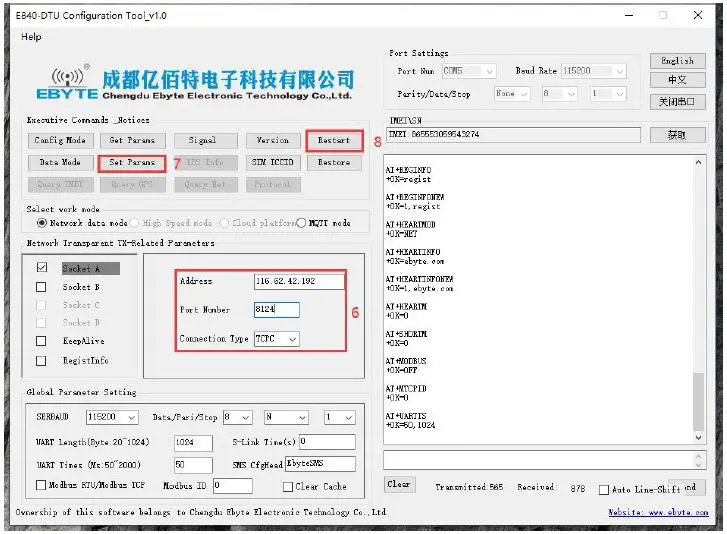
Task: Enable the RegistInfo checkbox
Action: (x=41, y=361)
